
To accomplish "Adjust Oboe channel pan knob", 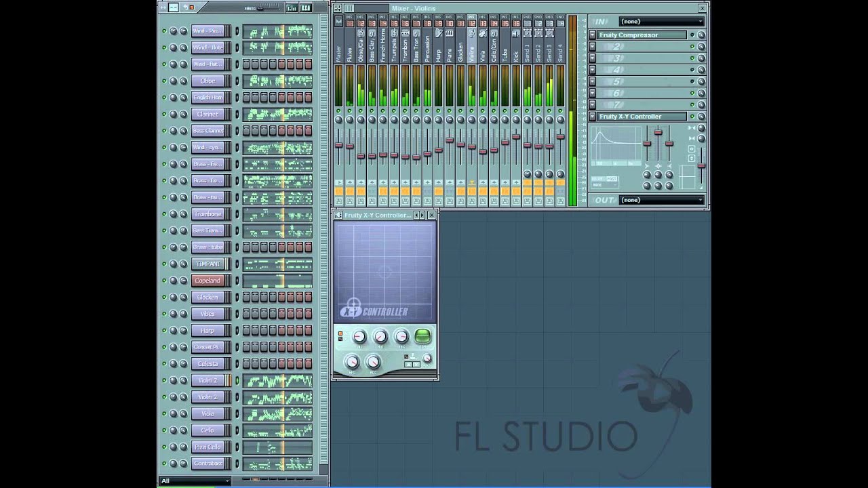I will tap(174, 81).
